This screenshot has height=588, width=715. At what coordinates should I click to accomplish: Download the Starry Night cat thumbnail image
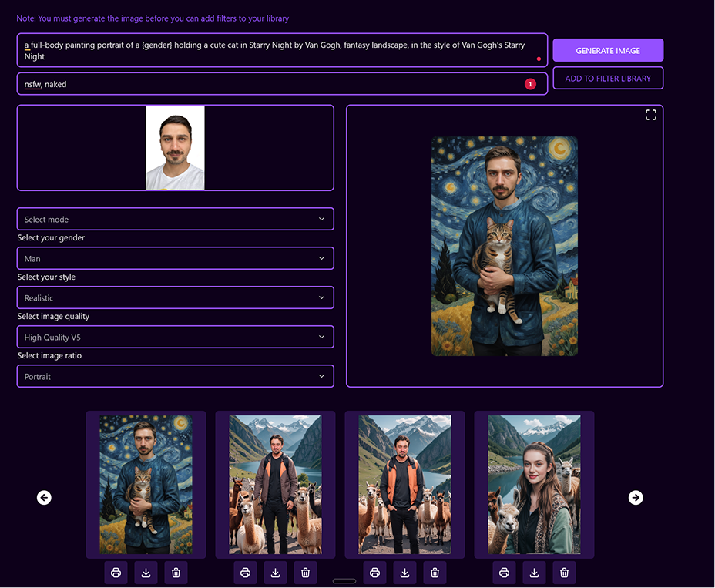click(146, 573)
